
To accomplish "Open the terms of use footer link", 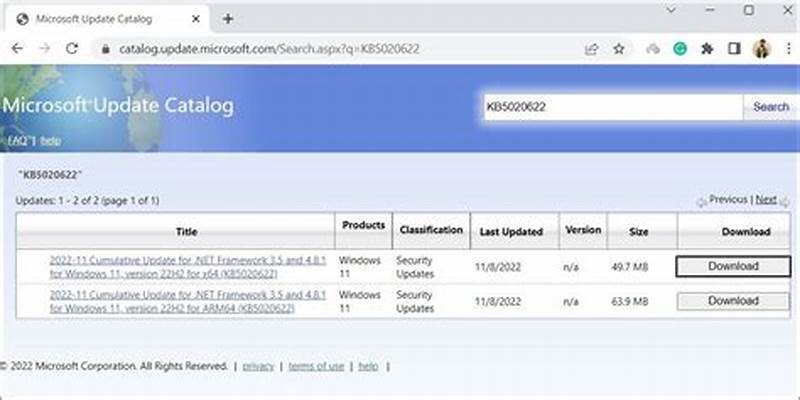I will click(x=316, y=366).
